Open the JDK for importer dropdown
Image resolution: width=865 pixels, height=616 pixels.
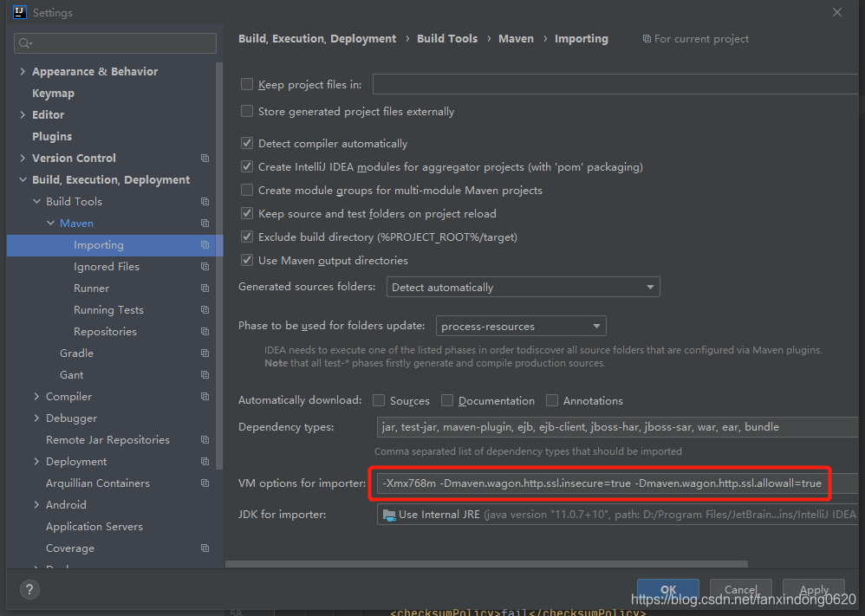618,515
